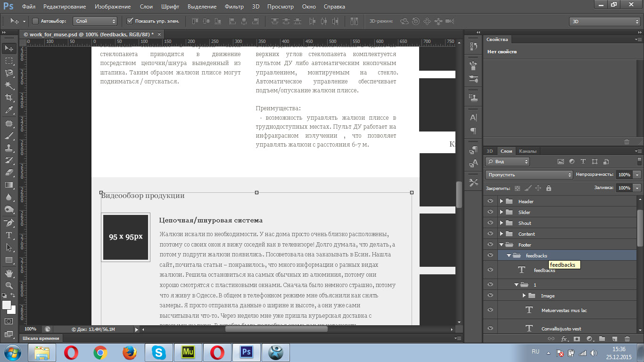The height and width of the screenshot is (362, 644).
Task: Open the fx layer style menu
Action: pyautogui.click(x=564, y=338)
